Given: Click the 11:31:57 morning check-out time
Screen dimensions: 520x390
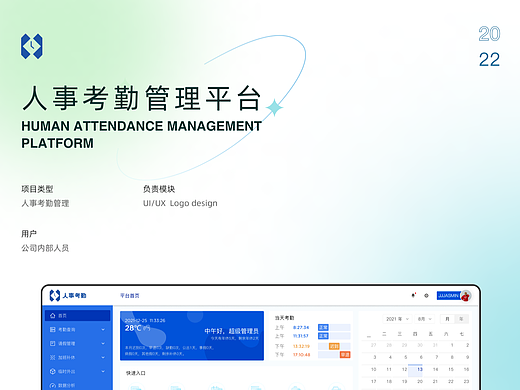Looking at the screenshot, I should (301, 336).
